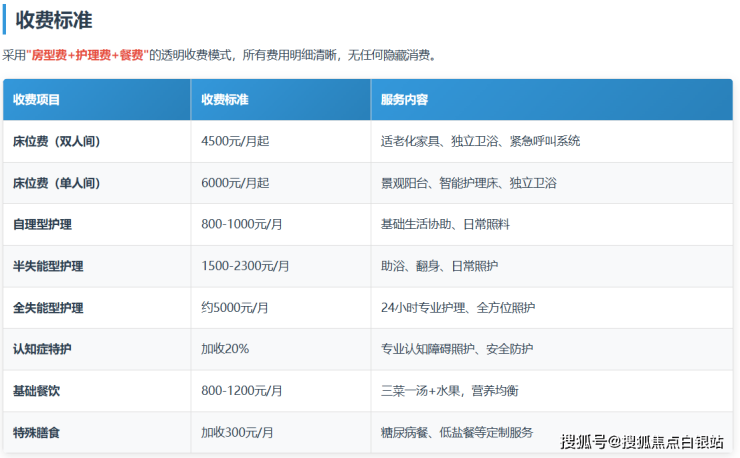
Task: Select the 半失能型护理 row label
Action: pos(48,267)
